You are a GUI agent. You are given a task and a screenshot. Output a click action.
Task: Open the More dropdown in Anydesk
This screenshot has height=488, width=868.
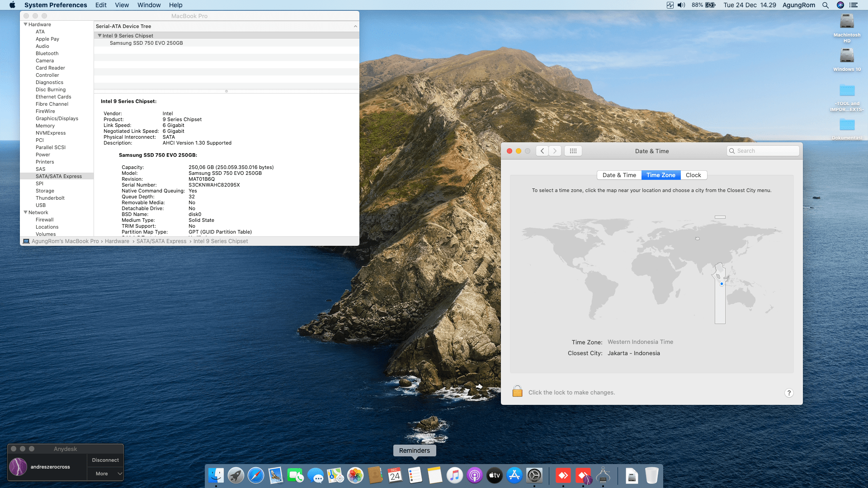[x=105, y=474]
